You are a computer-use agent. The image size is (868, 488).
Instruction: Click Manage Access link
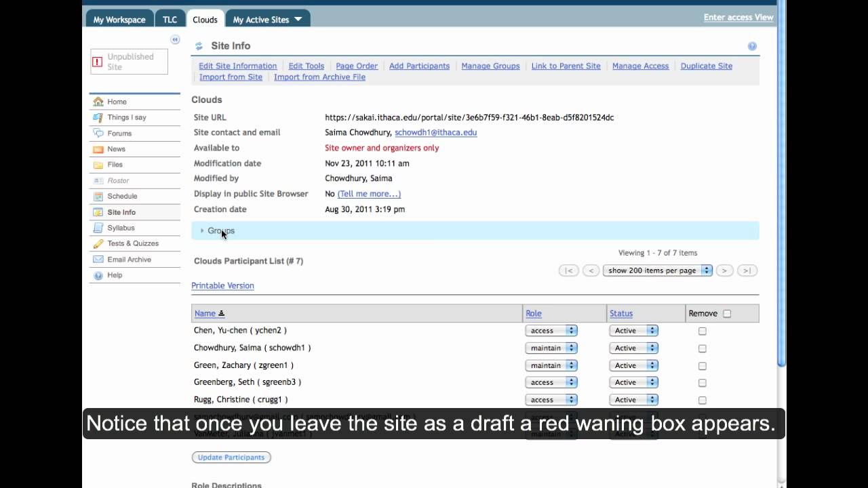[x=640, y=66]
